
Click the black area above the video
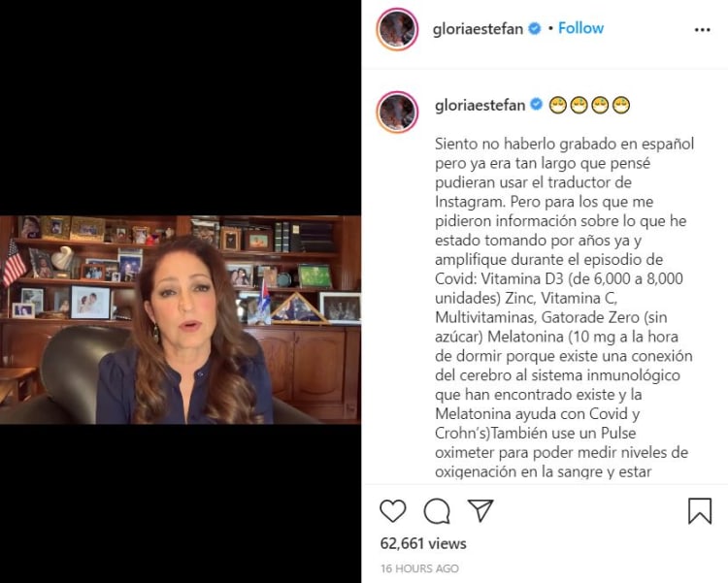click(181, 108)
